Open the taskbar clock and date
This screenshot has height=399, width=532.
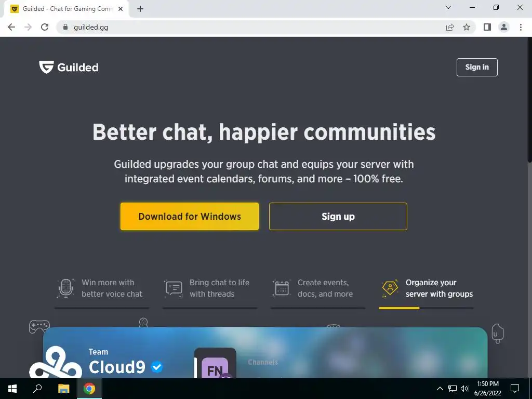(x=487, y=389)
